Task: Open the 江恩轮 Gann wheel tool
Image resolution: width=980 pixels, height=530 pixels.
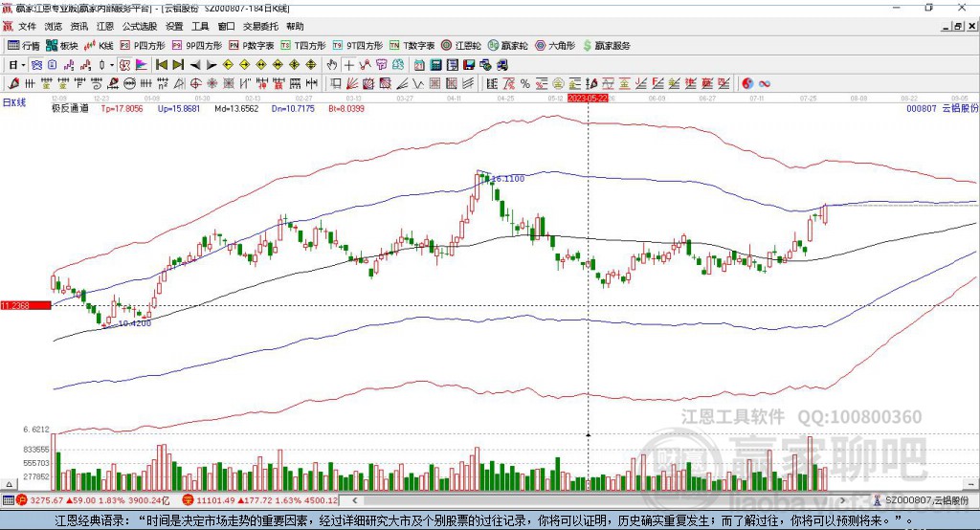Action: pos(461,46)
